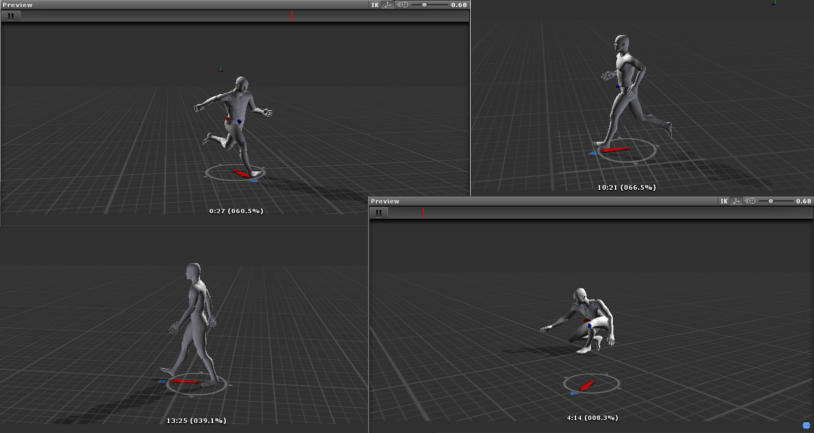Screen dimensions: 814x433
Task: Click the timeline scrub bar in bottom-right Preview
Action: pyautogui.click(x=600, y=212)
